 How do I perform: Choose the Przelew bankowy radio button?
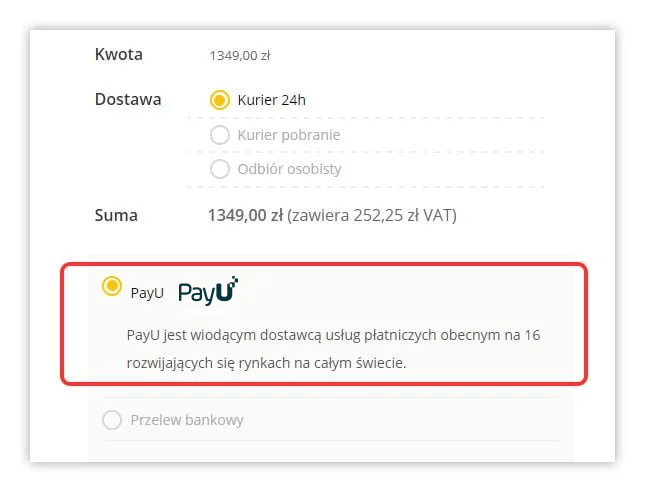click(x=112, y=420)
